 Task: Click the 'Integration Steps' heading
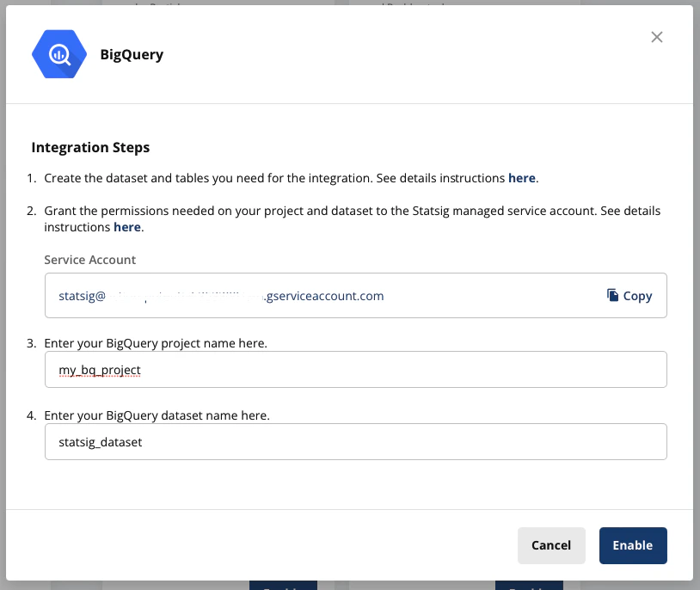click(90, 147)
